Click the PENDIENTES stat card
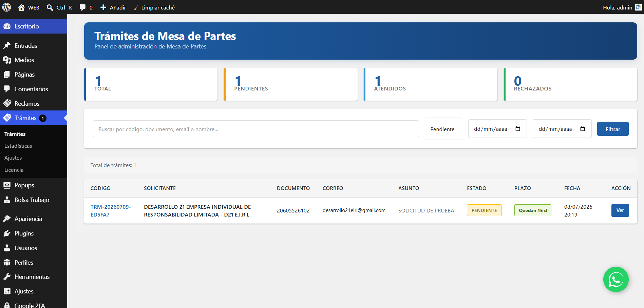Viewport: 644px width, 308px height. [291, 84]
